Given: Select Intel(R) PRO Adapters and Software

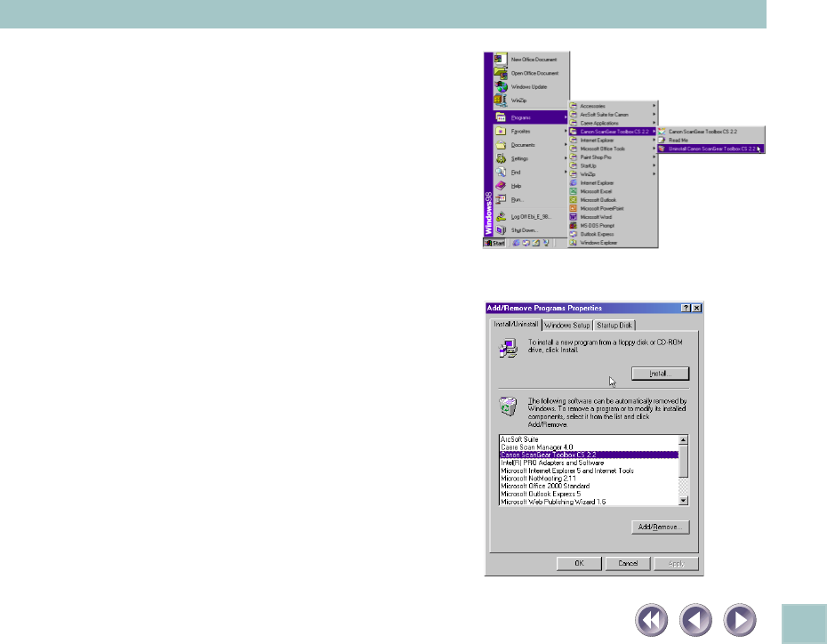Looking at the screenshot, I should click(x=589, y=463).
